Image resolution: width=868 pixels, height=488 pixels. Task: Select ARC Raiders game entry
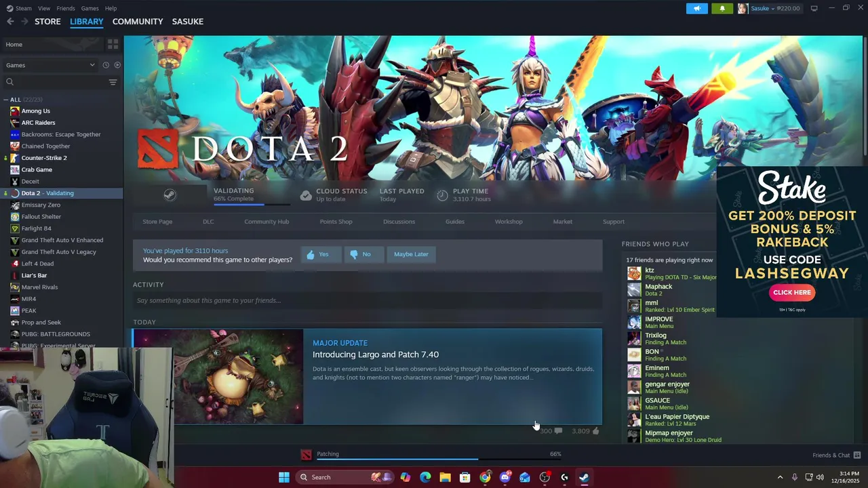click(38, 123)
